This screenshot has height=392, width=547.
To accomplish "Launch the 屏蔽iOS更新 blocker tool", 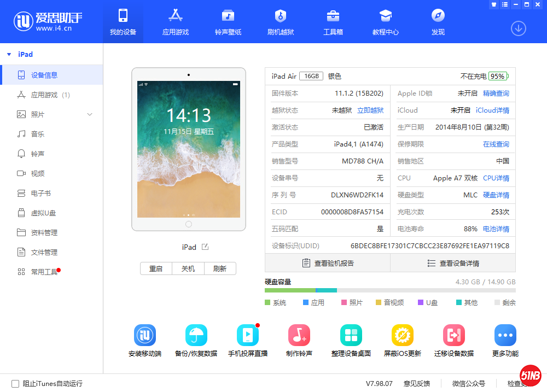I will (402, 335).
